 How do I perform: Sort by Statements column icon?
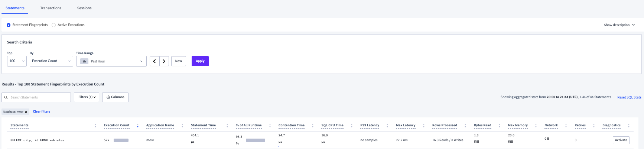coord(95,126)
